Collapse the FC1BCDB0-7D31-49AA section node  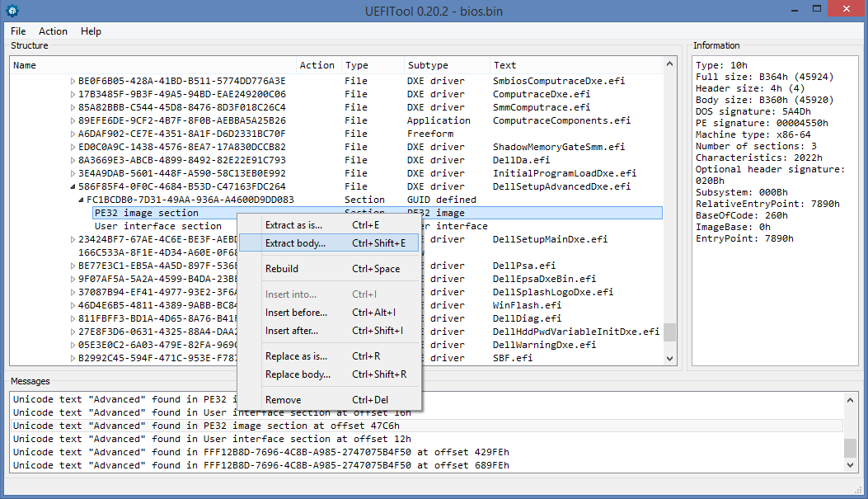(81, 200)
